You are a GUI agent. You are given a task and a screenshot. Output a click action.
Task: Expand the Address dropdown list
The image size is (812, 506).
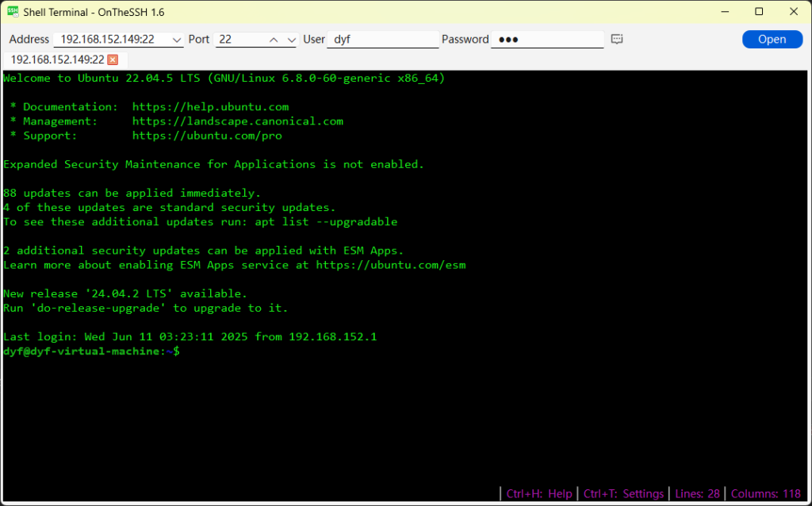[177, 40]
